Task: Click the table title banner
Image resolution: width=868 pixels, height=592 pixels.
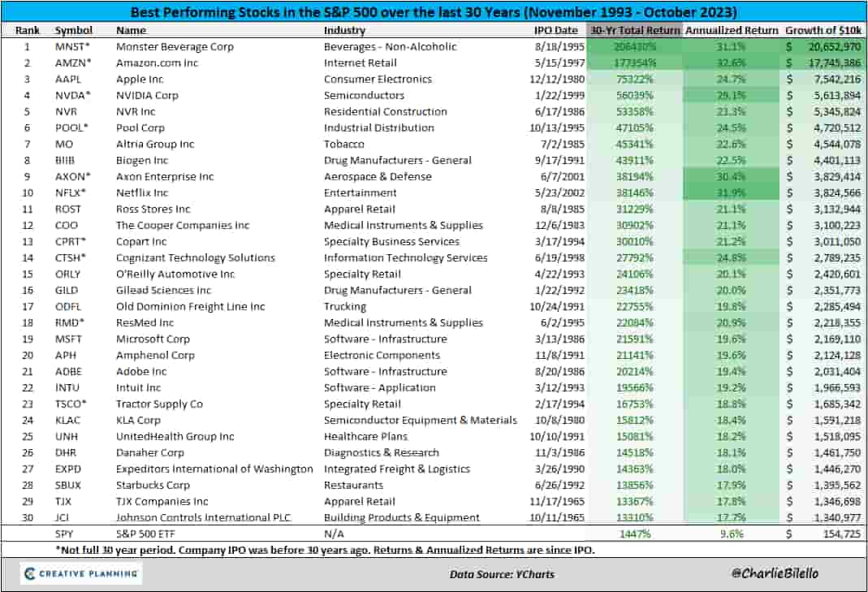Action: [x=434, y=13]
